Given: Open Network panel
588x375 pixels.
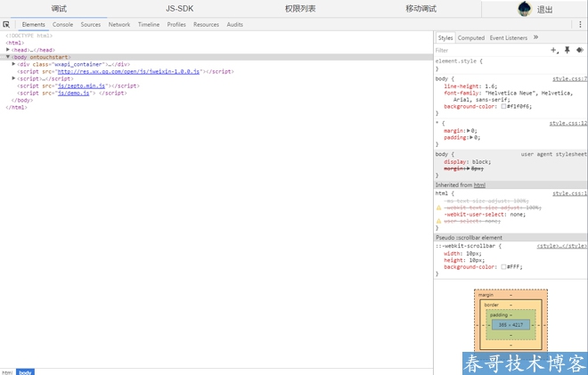Looking at the screenshot, I should tap(119, 24).
